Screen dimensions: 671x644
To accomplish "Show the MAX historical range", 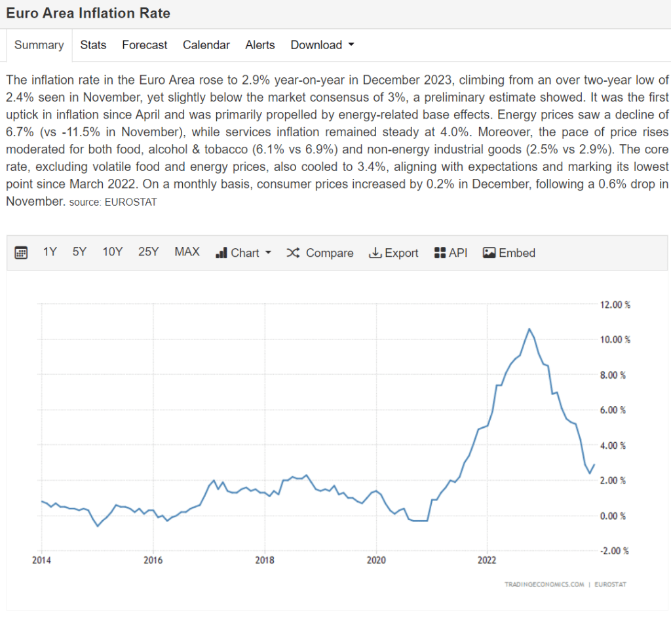I will pyautogui.click(x=187, y=252).
